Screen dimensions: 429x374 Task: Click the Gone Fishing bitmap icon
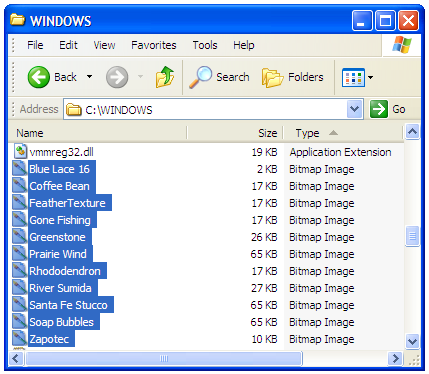20,220
